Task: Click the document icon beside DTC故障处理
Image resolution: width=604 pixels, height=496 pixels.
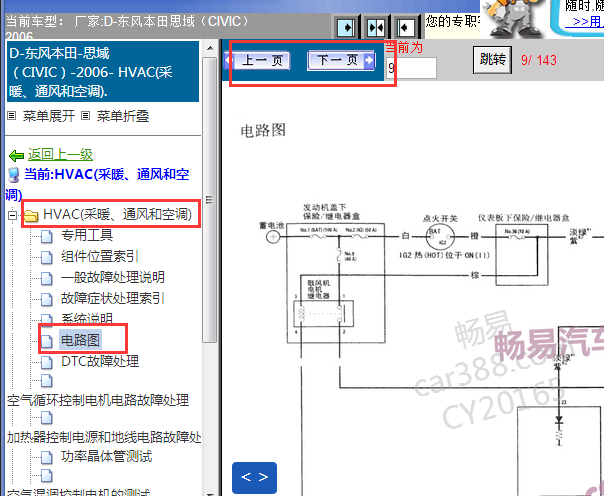Action: coord(47,362)
